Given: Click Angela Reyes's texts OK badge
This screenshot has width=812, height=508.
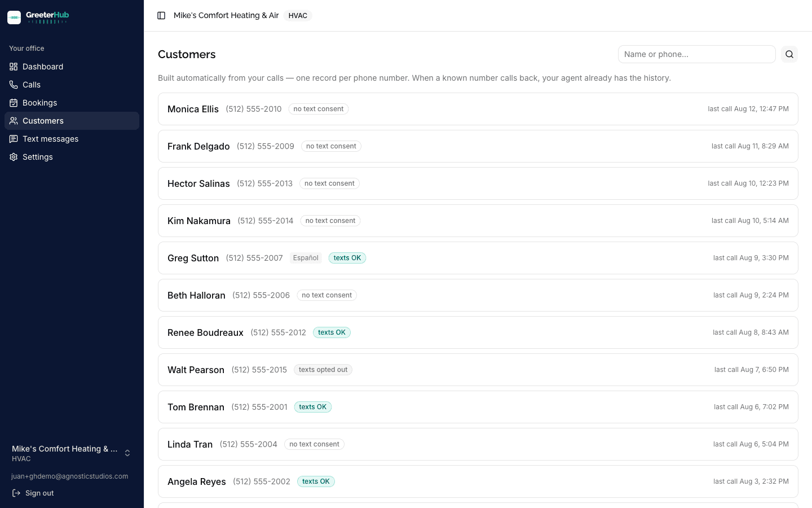Looking at the screenshot, I should pos(316,481).
